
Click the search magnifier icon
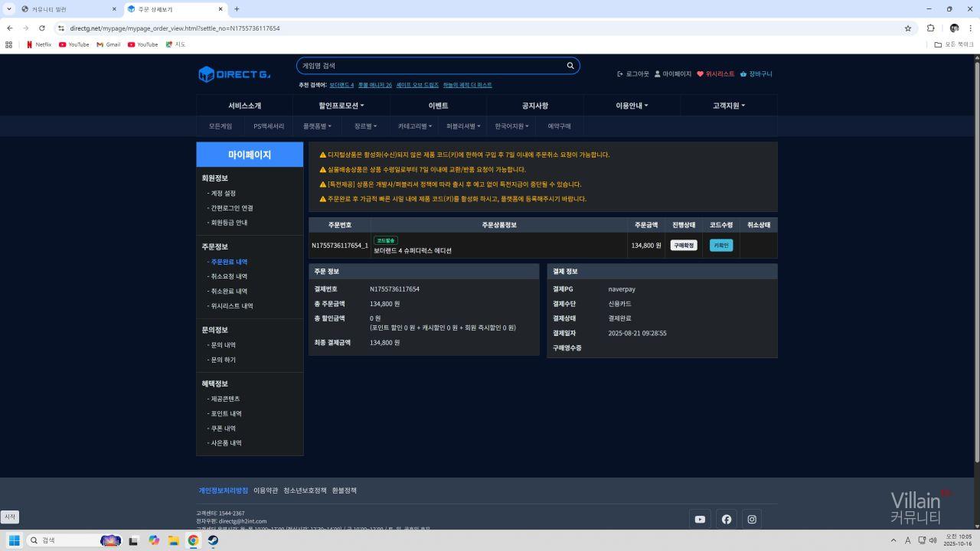click(x=570, y=66)
